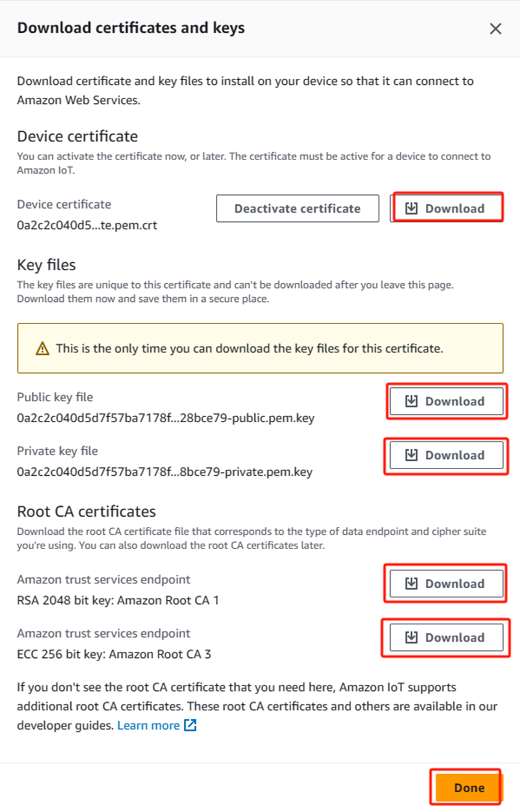Image resolution: width=520 pixels, height=812 pixels.
Task: Click the dialog title Download certificates and keys
Action: 131,28
